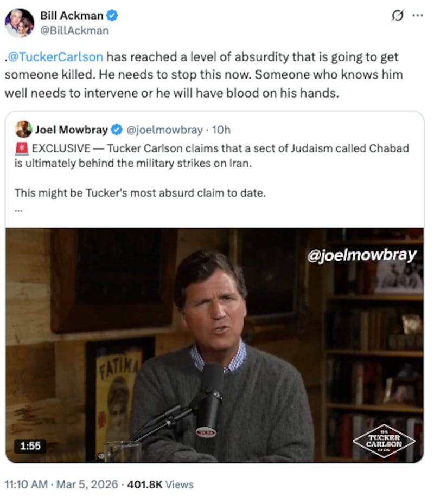Open the @TuckerCarlson mention link

55,57
